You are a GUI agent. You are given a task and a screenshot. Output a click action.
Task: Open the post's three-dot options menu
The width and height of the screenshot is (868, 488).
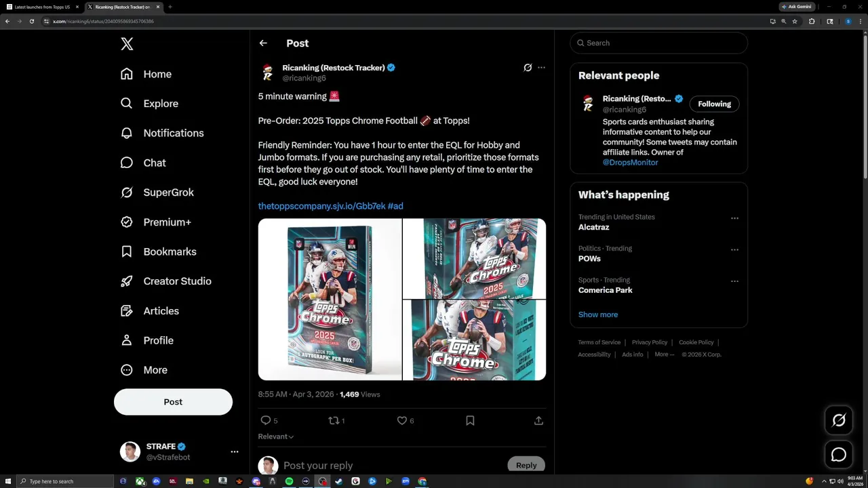click(x=541, y=68)
